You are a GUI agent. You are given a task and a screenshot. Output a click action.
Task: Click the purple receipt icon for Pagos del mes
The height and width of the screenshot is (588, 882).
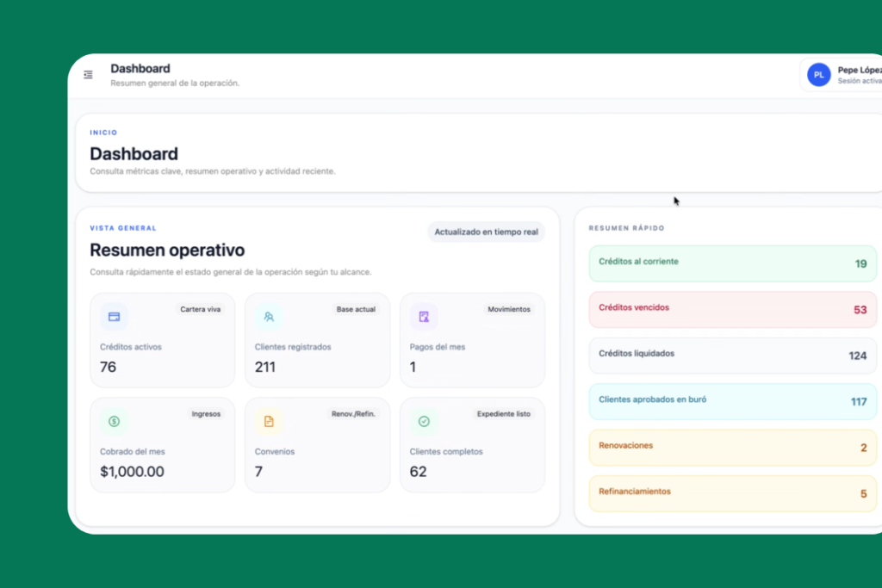point(424,317)
